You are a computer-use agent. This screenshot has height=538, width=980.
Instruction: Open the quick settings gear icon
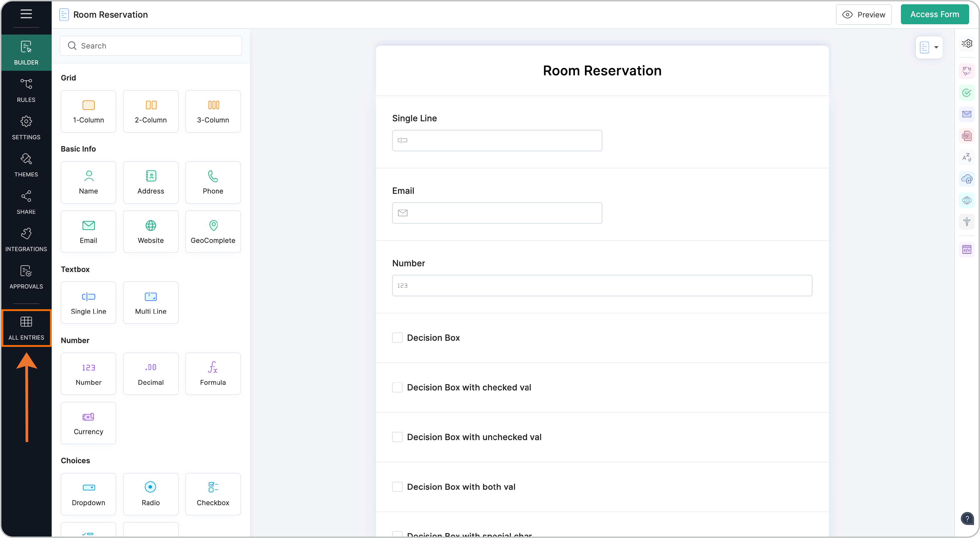[966, 43]
